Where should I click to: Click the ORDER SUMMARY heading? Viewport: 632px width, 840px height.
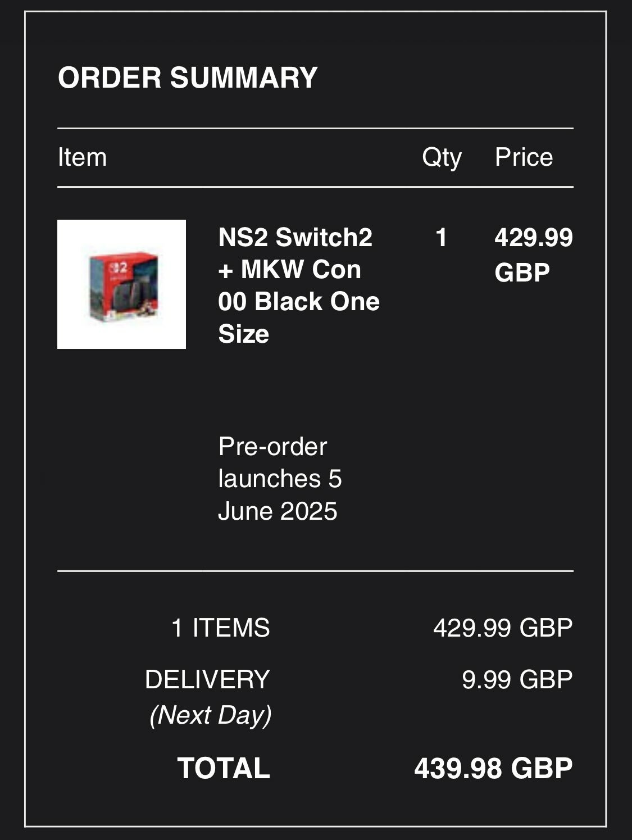[x=188, y=78]
